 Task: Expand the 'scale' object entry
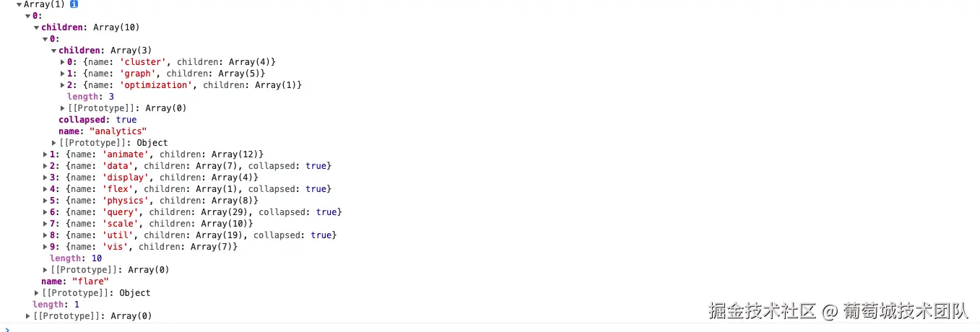pos(45,224)
